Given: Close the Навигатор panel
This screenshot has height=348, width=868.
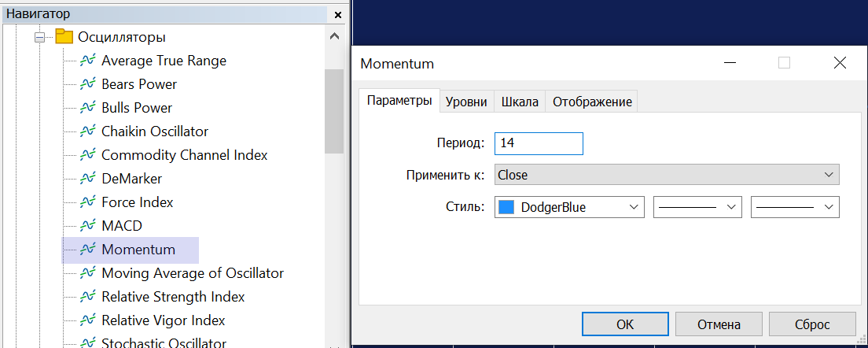Looking at the screenshot, I should point(338,14).
